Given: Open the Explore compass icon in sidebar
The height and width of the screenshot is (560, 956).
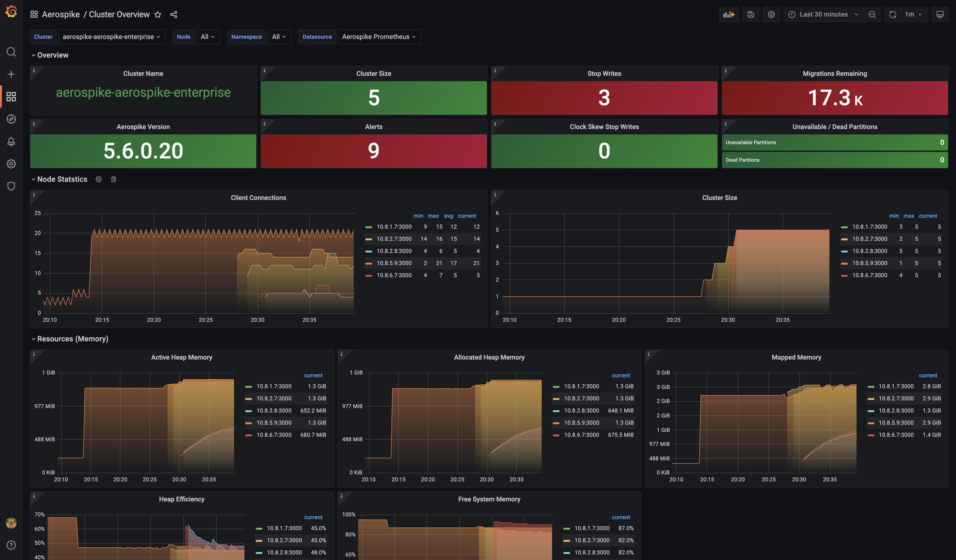Looking at the screenshot, I should pos(11,119).
